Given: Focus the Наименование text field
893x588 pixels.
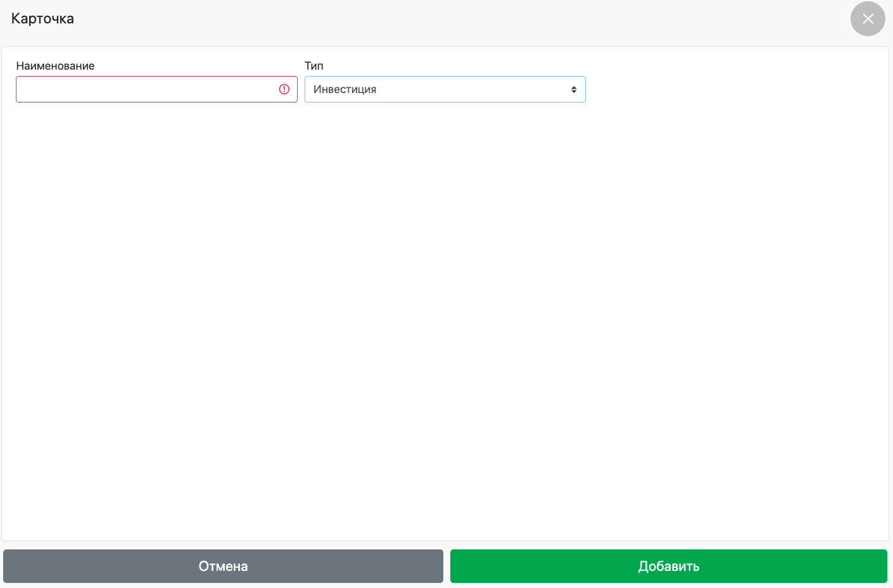Looking at the screenshot, I should click(146, 89).
